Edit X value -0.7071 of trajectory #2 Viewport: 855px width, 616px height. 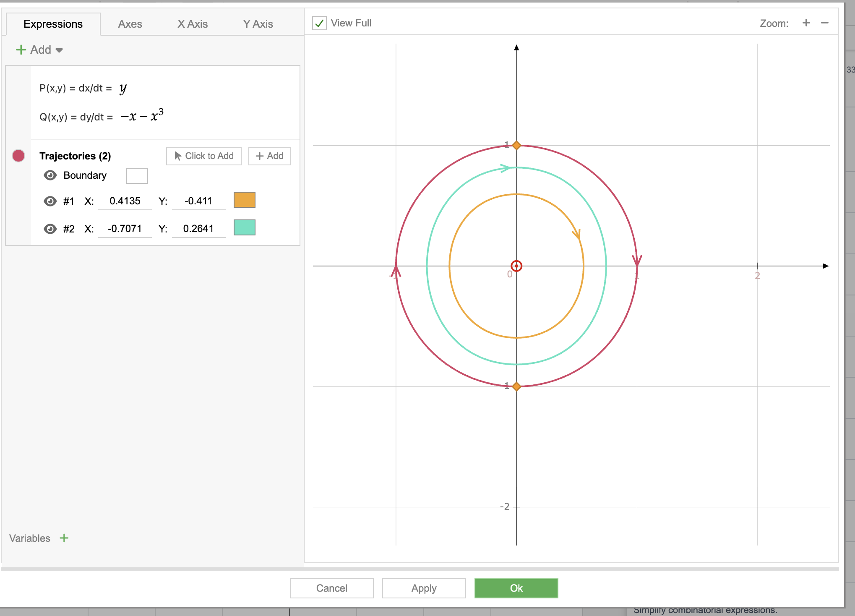(x=125, y=229)
